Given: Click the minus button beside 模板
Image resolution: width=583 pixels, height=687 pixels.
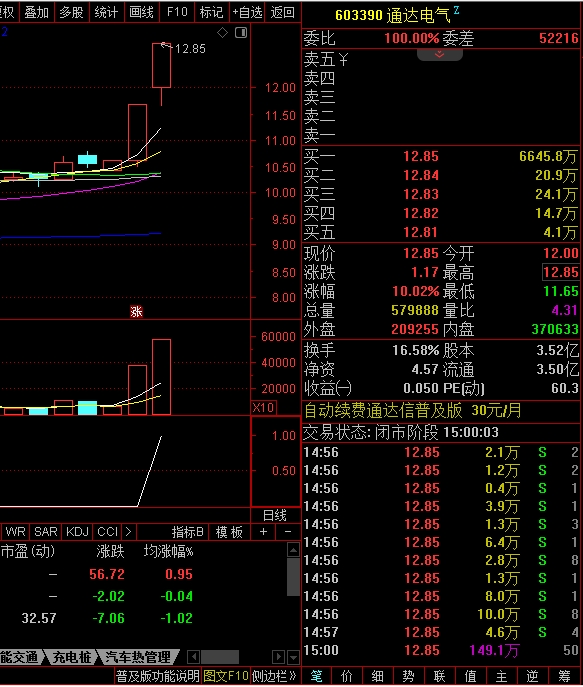Looking at the screenshot, I should (x=288, y=532).
